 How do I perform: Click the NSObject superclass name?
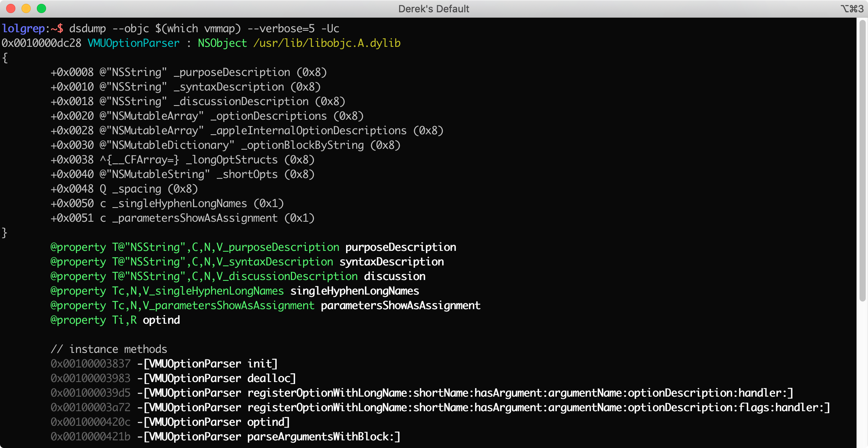(x=222, y=43)
